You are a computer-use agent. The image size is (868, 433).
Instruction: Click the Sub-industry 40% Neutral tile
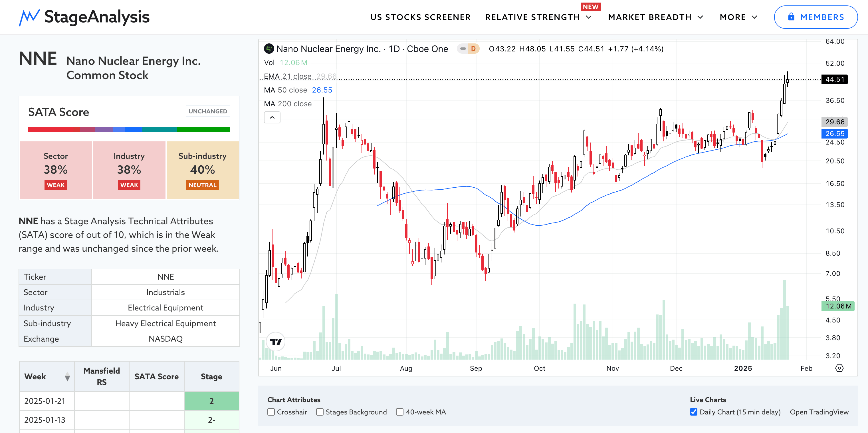tap(203, 170)
